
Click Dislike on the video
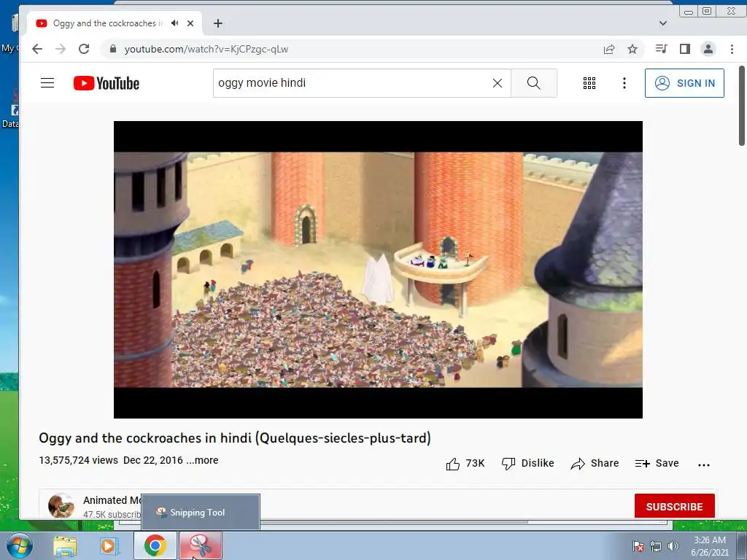tap(528, 463)
